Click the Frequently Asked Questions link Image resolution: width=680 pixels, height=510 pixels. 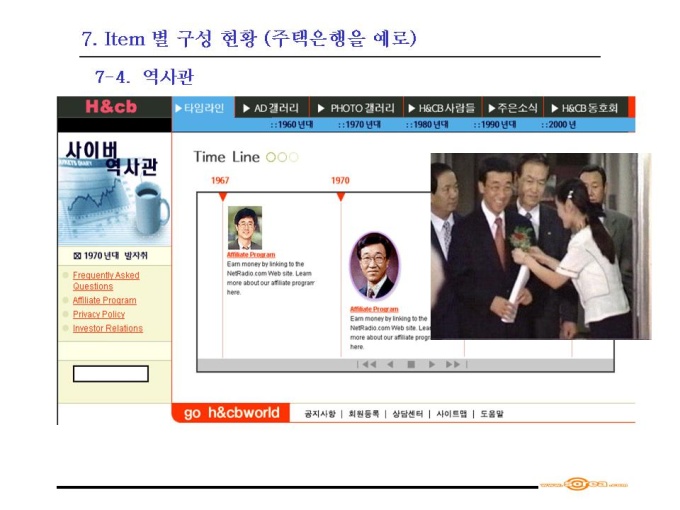pyautogui.click(x=106, y=281)
